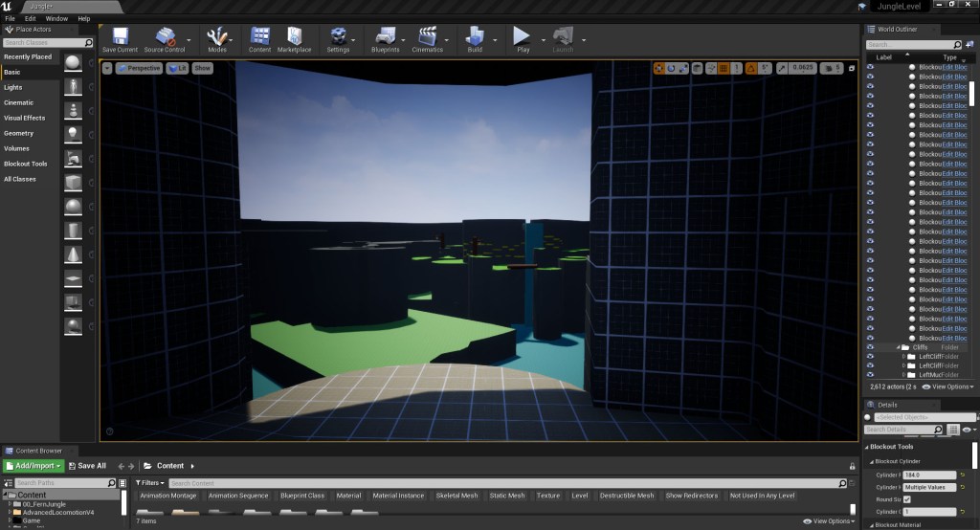Image resolution: width=980 pixels, height=530 pixels.
Task: Open Source Control from the toolbar
Action: coord(164,38)
